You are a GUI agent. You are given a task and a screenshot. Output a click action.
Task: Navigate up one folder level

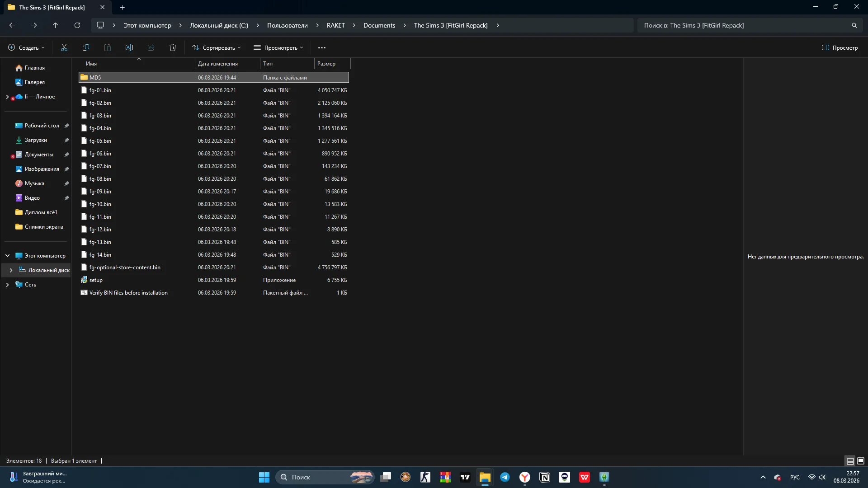click(56, 25)
